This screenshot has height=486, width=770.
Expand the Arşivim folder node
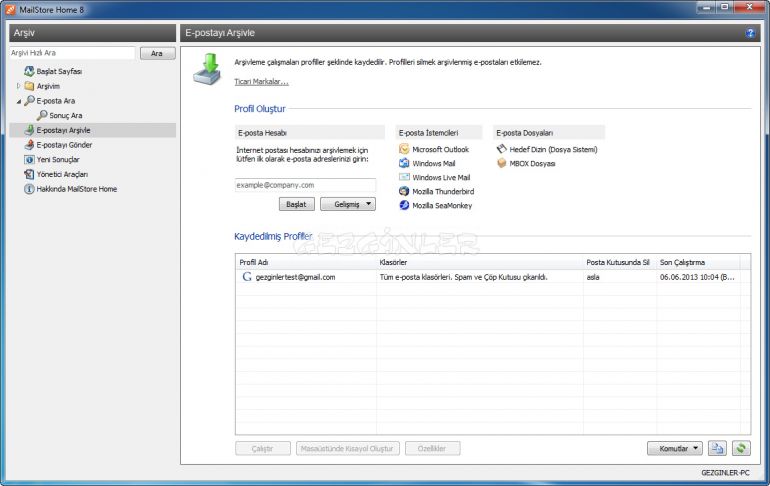[x=18, y=86]
